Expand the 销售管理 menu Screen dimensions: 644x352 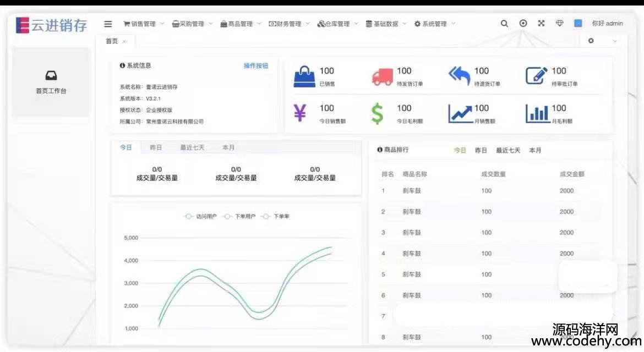point(143,24)
